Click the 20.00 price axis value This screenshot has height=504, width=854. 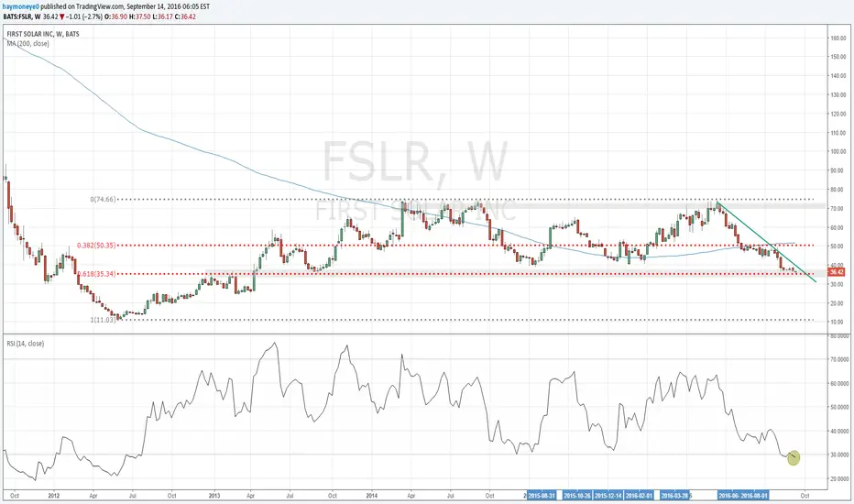[838, 303]
